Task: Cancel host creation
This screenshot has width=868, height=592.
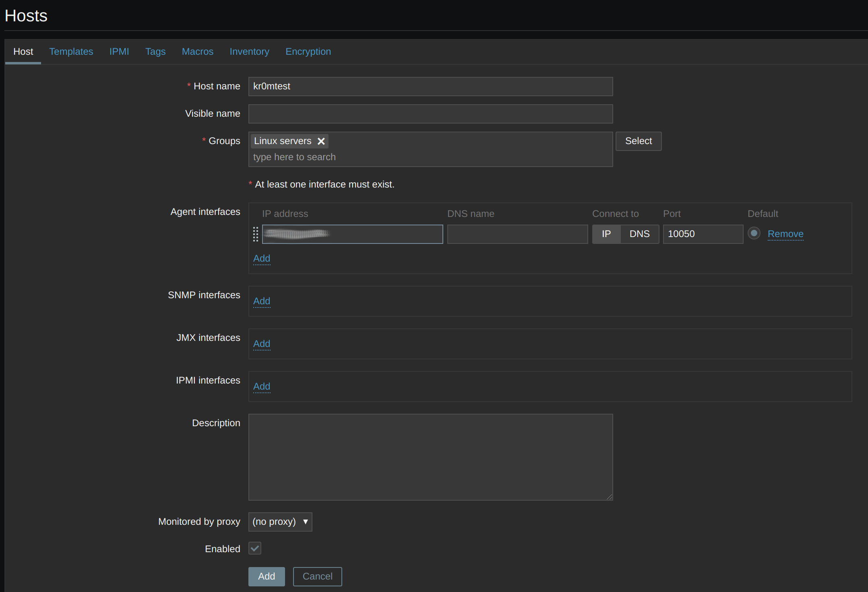Action: point(317,577)
